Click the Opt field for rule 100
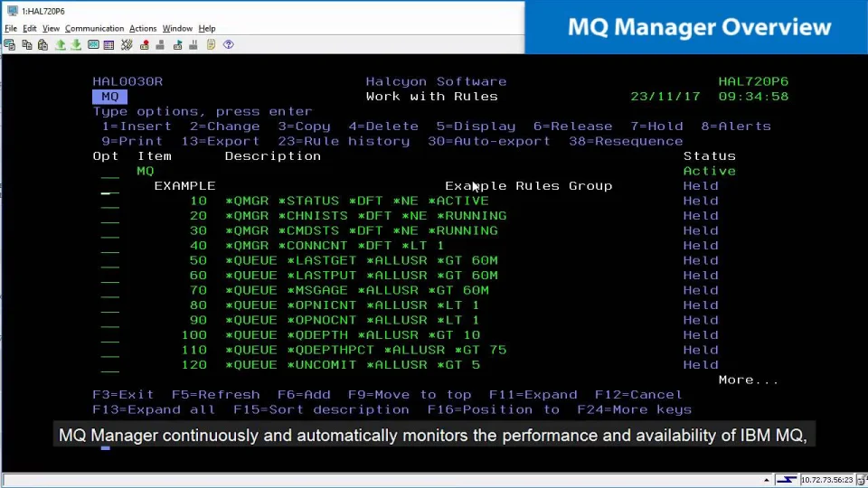868x488 pixels. coord(110,336)
